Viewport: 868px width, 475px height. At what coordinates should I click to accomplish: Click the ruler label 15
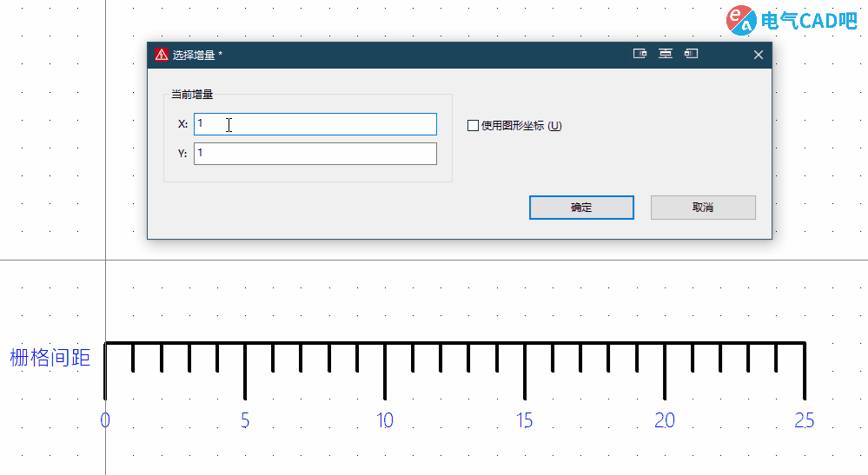524,421
